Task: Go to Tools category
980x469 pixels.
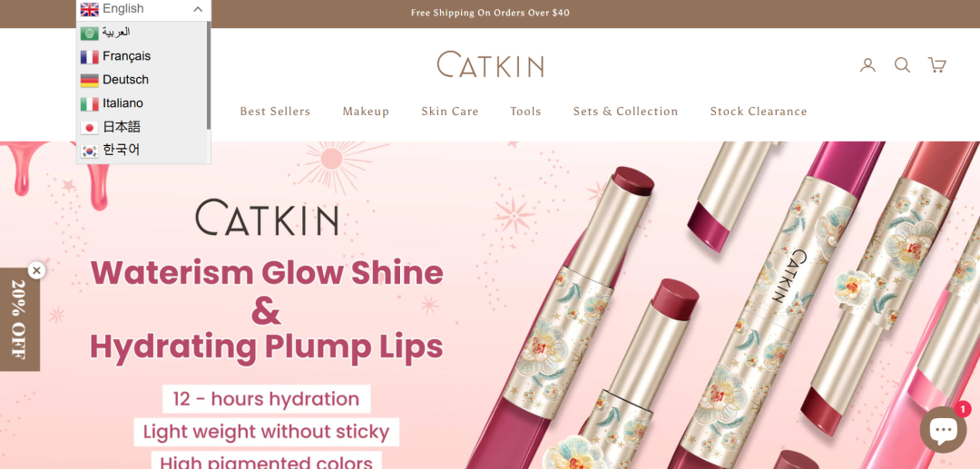Action: coord(525,112)
